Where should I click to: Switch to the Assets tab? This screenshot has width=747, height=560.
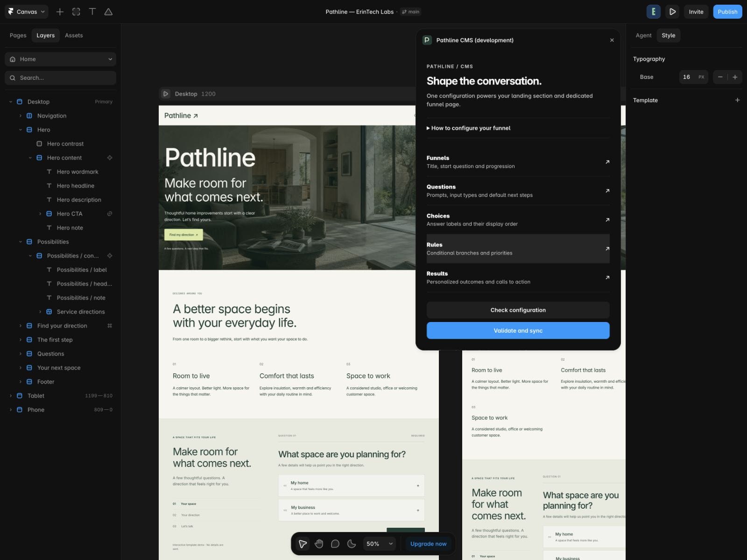(74, 35)
